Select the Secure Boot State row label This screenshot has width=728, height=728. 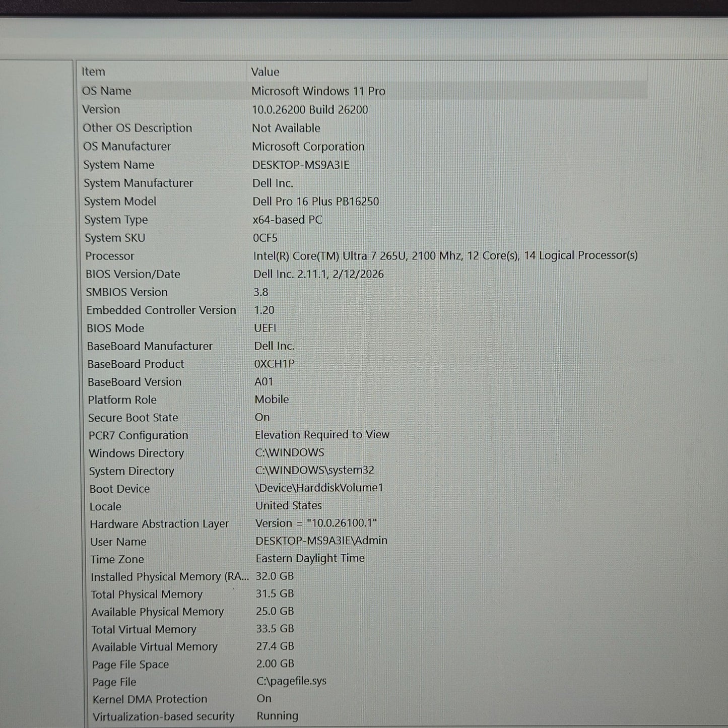pos(134,418)
